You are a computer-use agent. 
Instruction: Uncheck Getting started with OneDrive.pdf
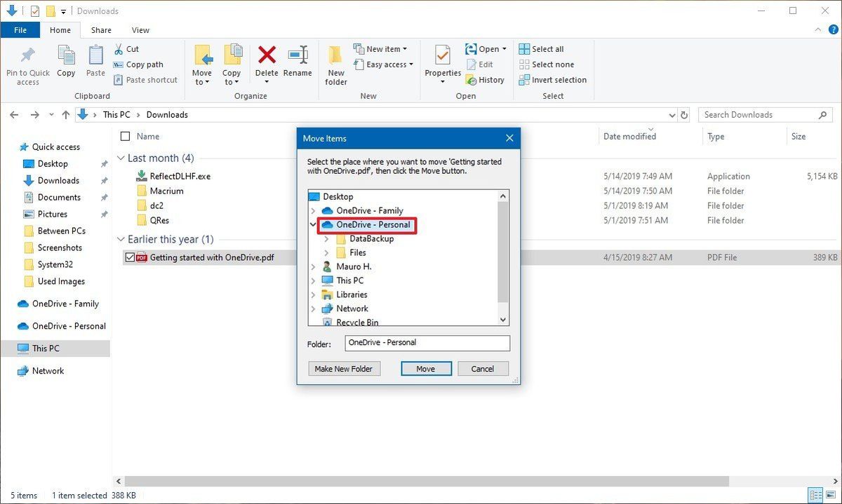coord(129,257)
